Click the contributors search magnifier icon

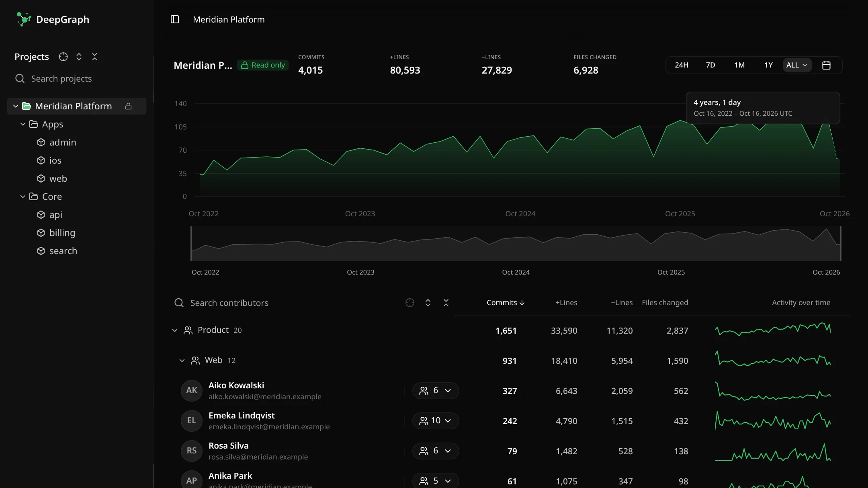tap(179, 303)
